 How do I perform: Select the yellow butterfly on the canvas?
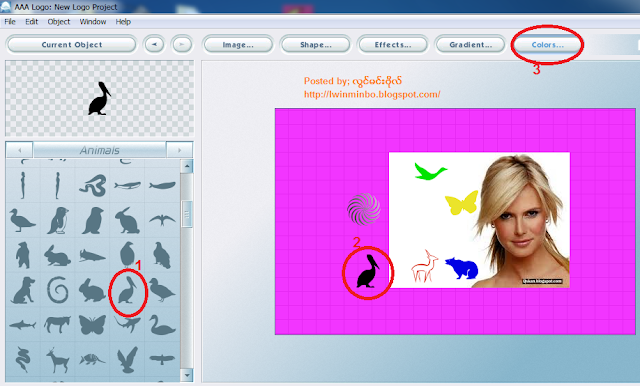(x=462, y=203)
